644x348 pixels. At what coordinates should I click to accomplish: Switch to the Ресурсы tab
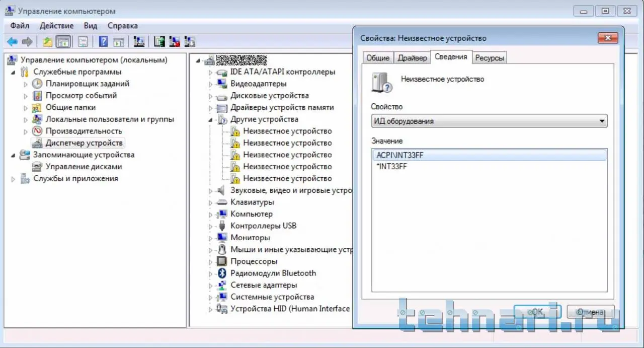pos(490,58)
